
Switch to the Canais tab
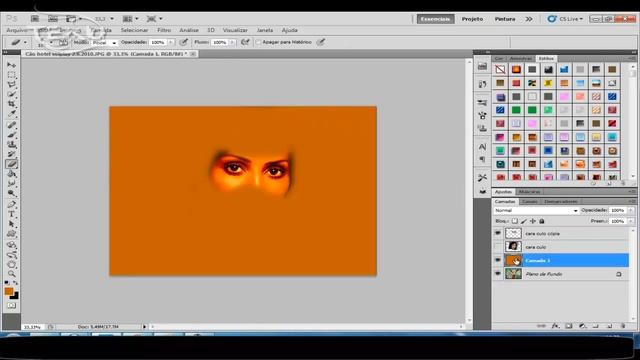click(x=530, y=202)
